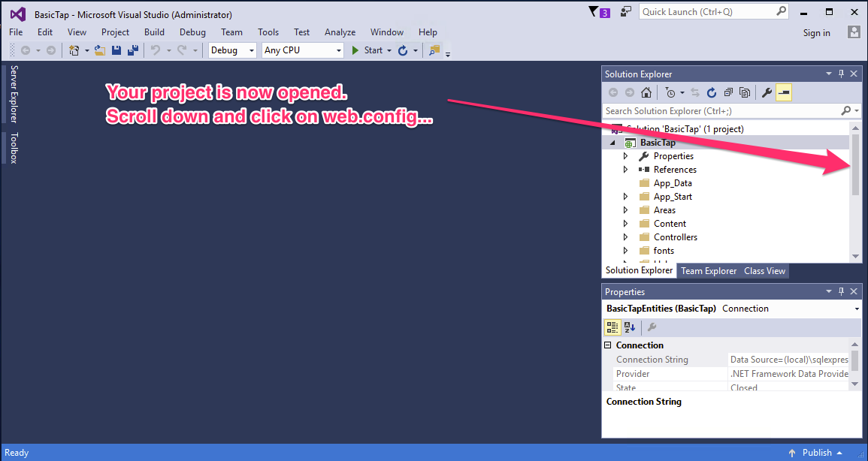Toggle auto-hide pin on Properties panel
The width and height of the screenshot is (868, 461).
tap(842, 291)
